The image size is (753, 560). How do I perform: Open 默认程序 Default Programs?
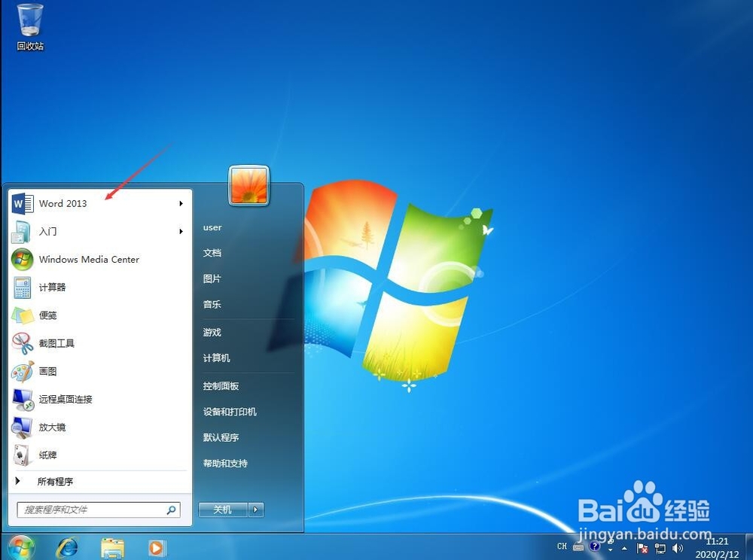pyautogui.click(x=221, y=437)
